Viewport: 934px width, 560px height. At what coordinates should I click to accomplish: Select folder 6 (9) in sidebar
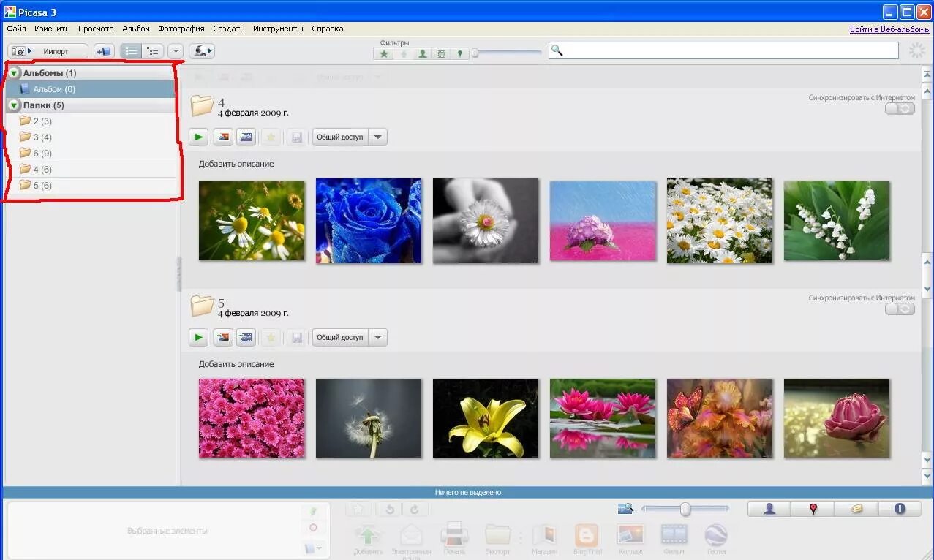(x=91, y=154)
